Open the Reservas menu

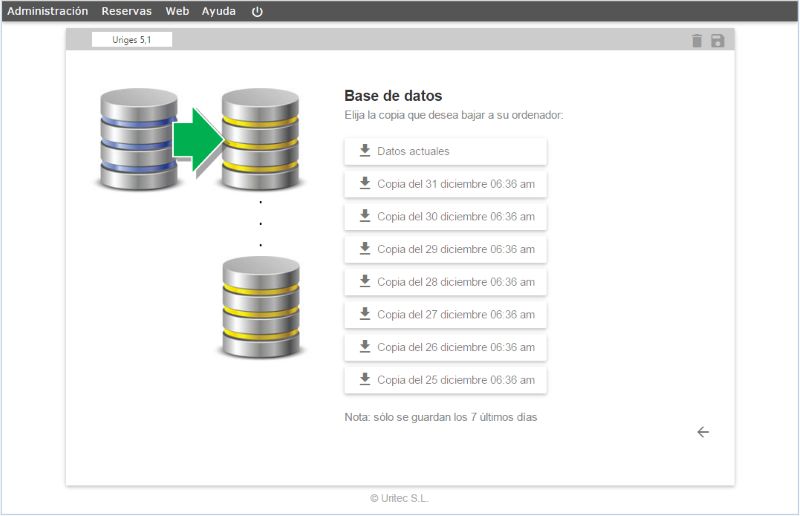pos(126,11)
